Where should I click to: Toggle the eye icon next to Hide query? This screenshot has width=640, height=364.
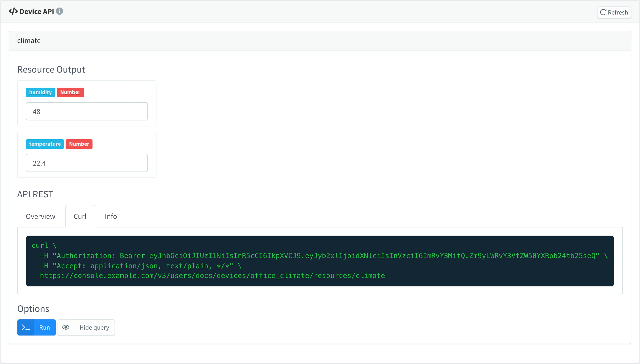point(66,327)
